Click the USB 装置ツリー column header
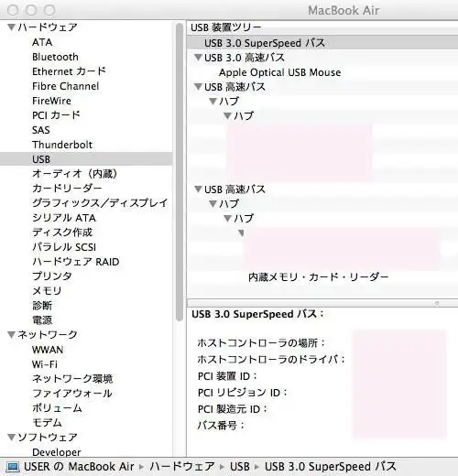The width and height of the screenshot is (458, 476). pyautogui.click(x=322, y=27)
